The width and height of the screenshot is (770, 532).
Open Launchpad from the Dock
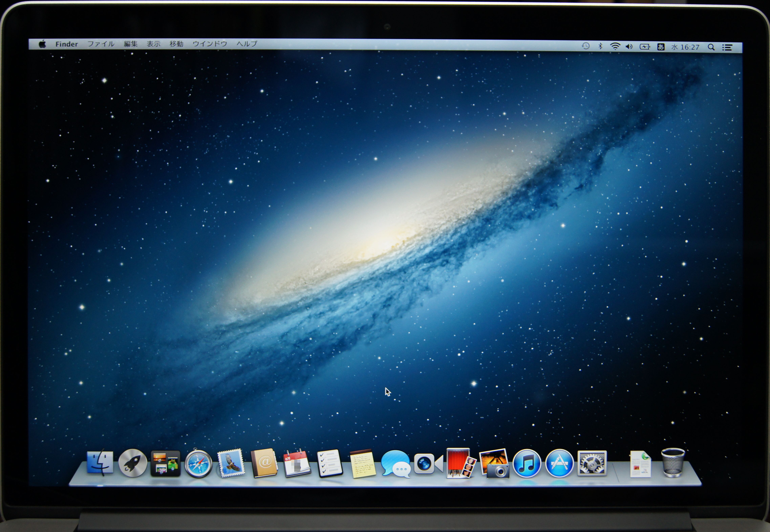pyautogui.click(x=132, y=463)
